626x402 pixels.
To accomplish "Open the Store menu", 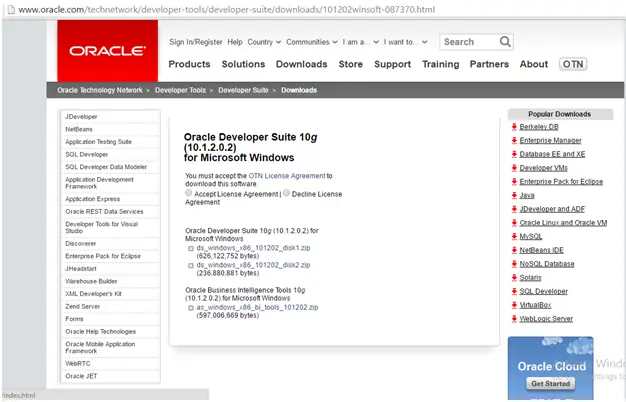I will (x=351, y=64).
